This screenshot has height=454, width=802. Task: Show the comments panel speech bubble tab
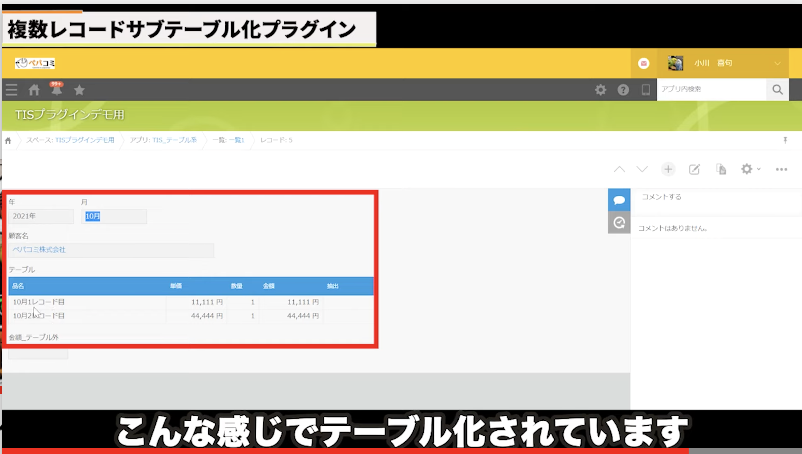click(x=619, y=200)
